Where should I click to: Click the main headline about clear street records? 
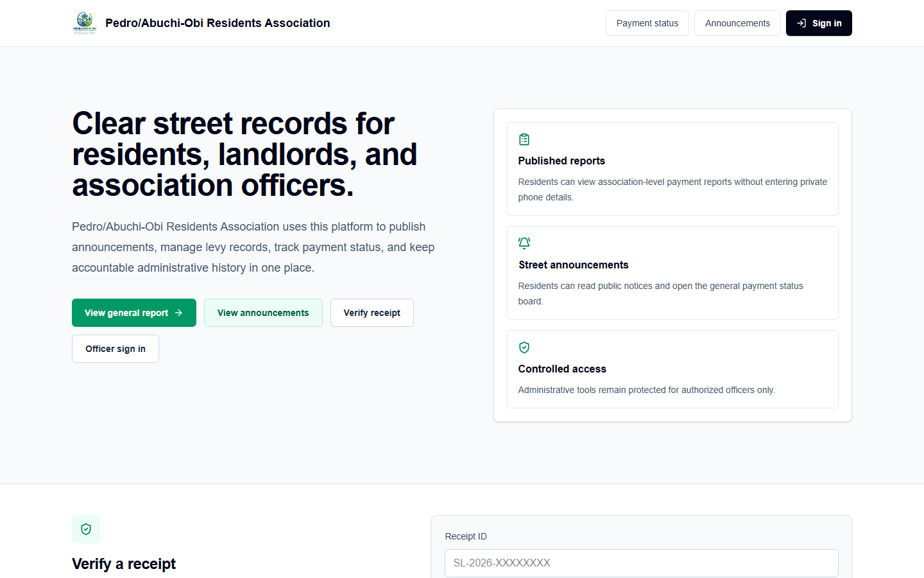(245, 154)
